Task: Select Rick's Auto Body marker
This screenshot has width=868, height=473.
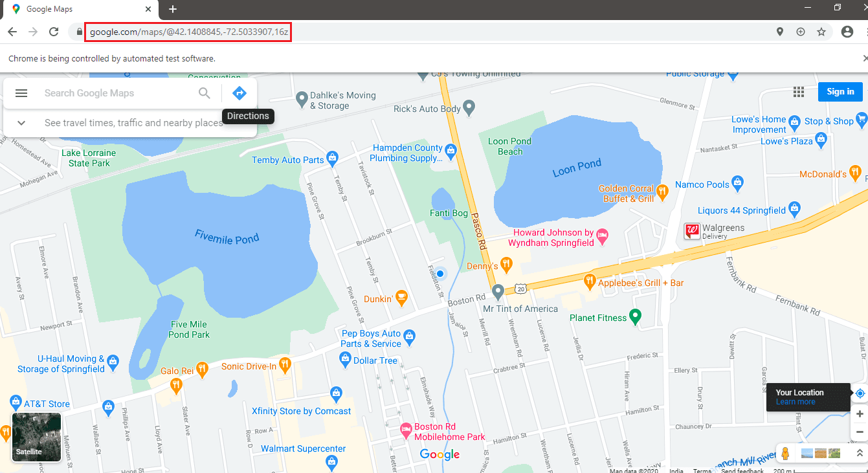Action: point(469,107)
